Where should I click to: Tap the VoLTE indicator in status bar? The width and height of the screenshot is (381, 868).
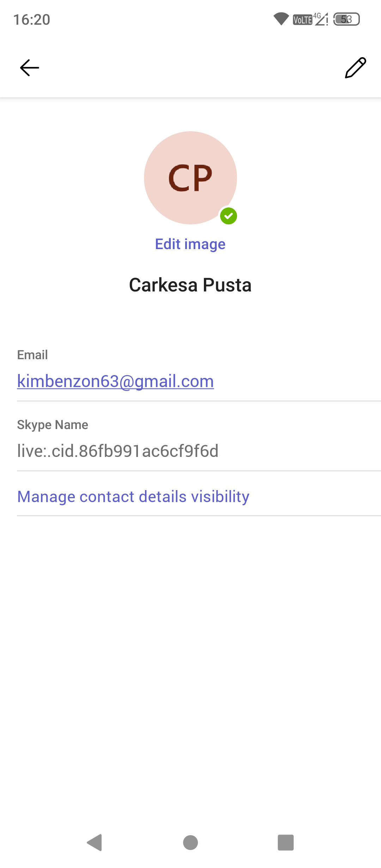coord(303,20)
